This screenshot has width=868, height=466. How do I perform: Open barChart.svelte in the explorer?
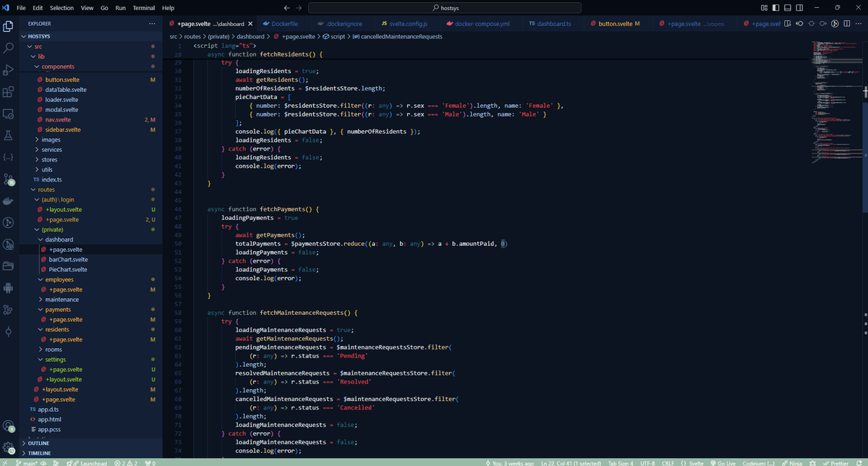click(x=67, y=259)
